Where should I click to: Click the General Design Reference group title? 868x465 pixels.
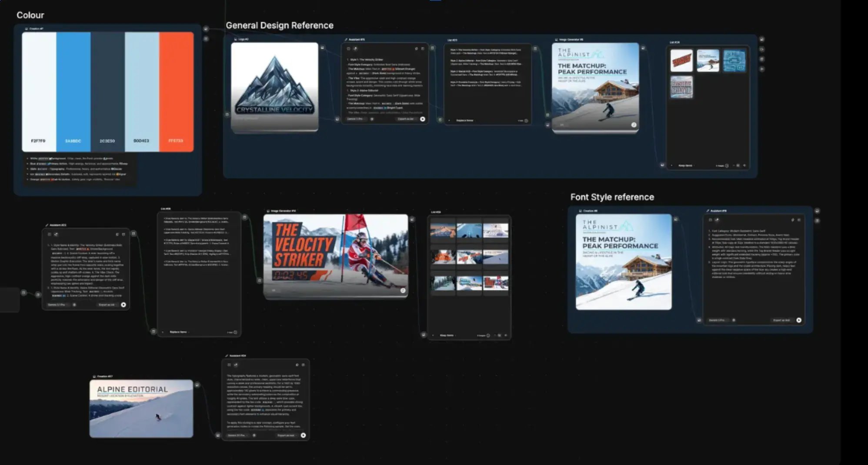coord(280,25)
